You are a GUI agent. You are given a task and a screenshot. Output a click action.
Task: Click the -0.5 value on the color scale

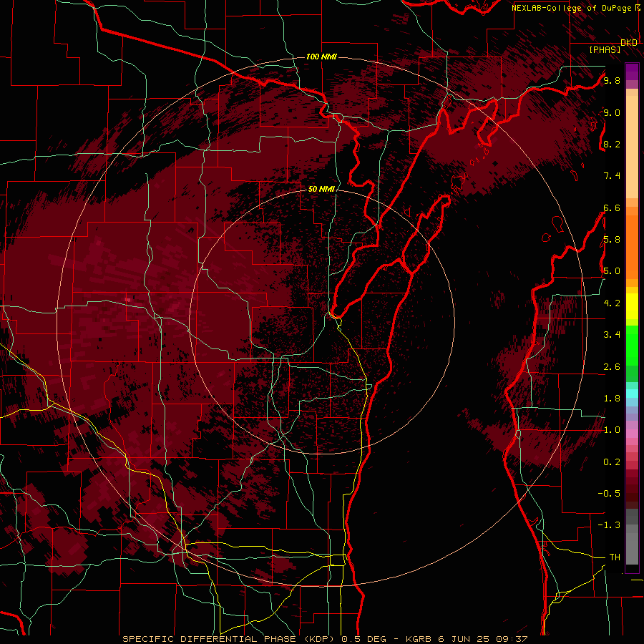[609, 493]
